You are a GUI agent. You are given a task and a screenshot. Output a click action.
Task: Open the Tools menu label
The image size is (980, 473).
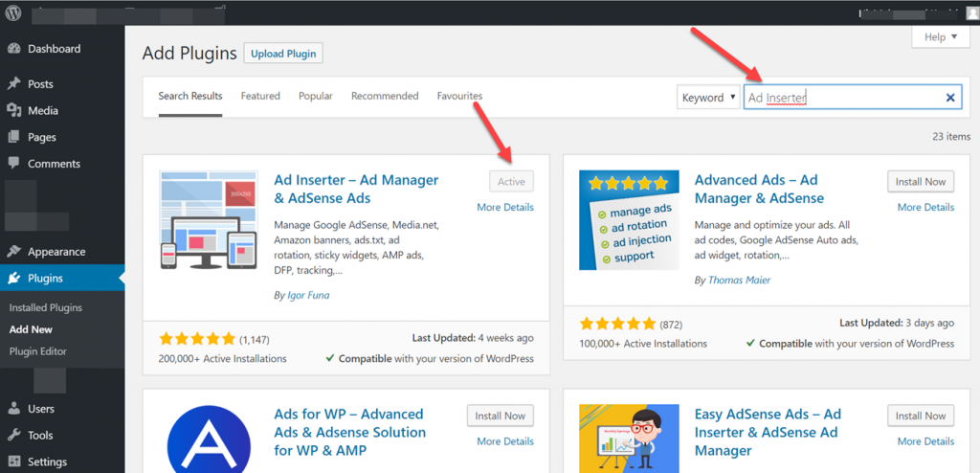40,436
